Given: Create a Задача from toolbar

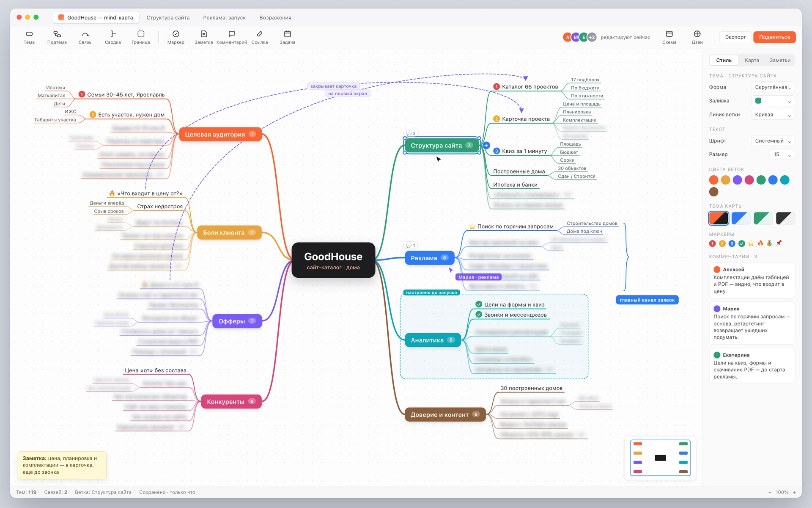Looking at the screenshot, I should 288,37.
